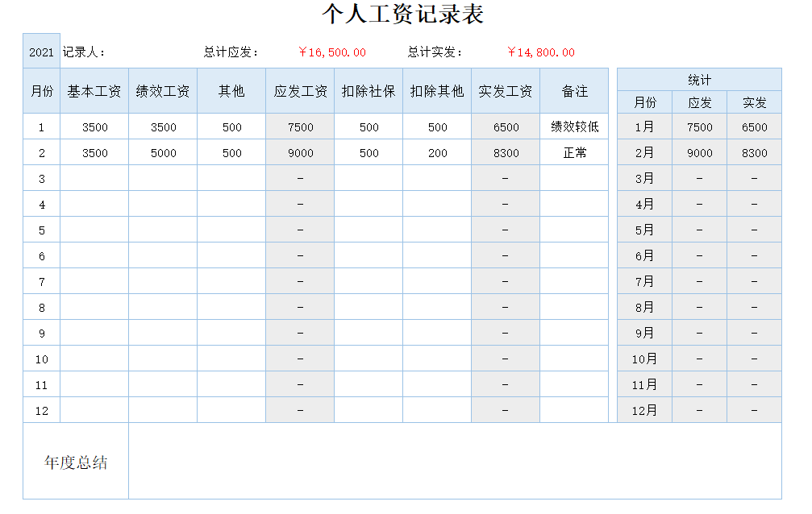The height and width of the screenshot is (514, 812).
Task: Click the empty annual summary text area
Action: click(455, 462)
